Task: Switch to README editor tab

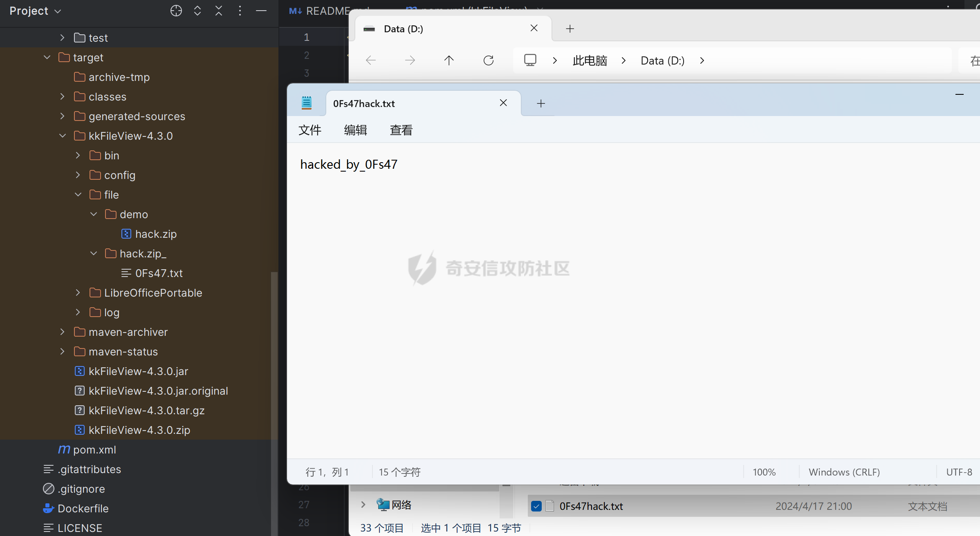Action: pyautogui.click(x=318, y=11)
